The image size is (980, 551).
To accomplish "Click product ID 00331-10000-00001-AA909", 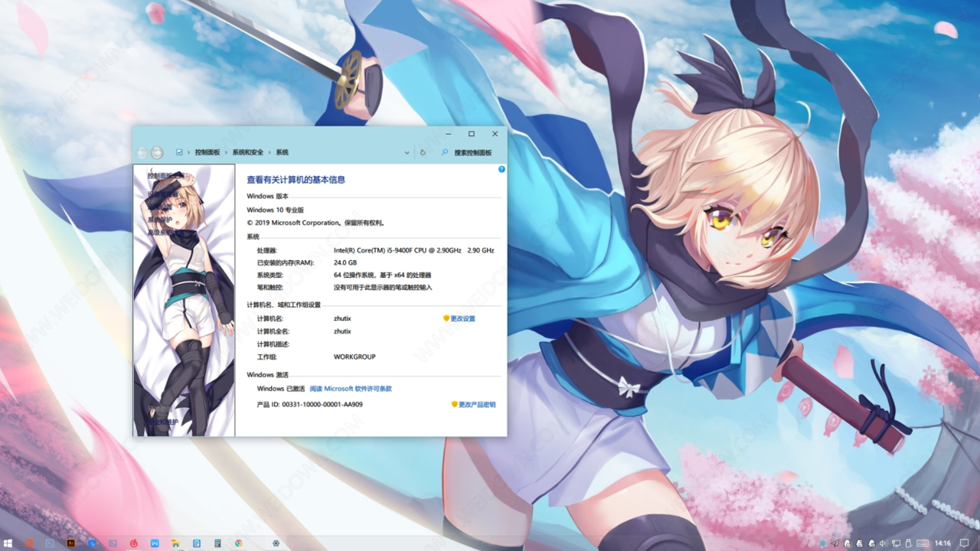I will point(322,404).
